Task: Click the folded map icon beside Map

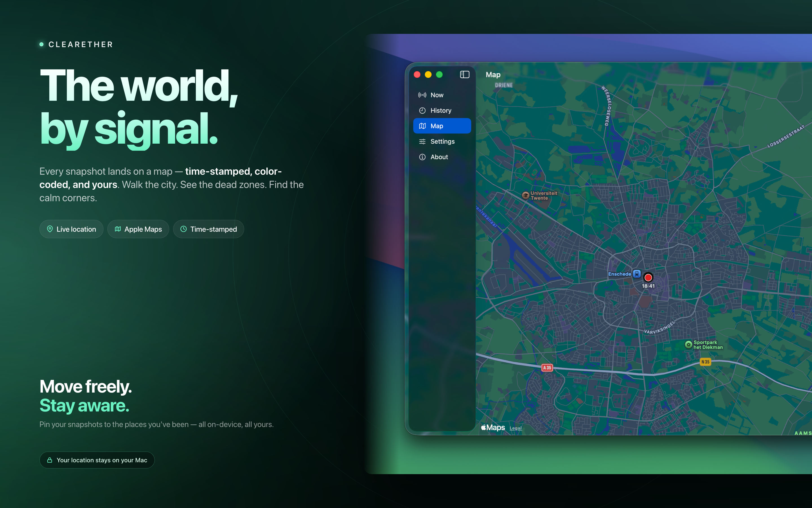Action: (422, 126)
